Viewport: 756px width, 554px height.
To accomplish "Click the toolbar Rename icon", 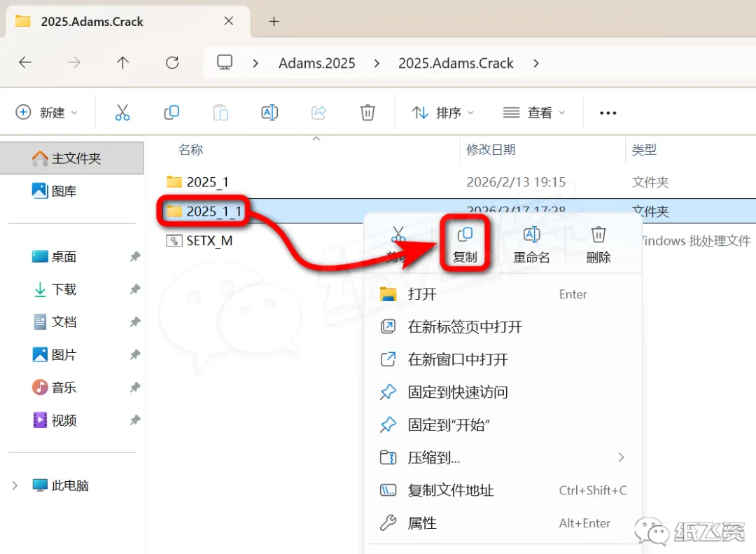I will tap(269, 113).
